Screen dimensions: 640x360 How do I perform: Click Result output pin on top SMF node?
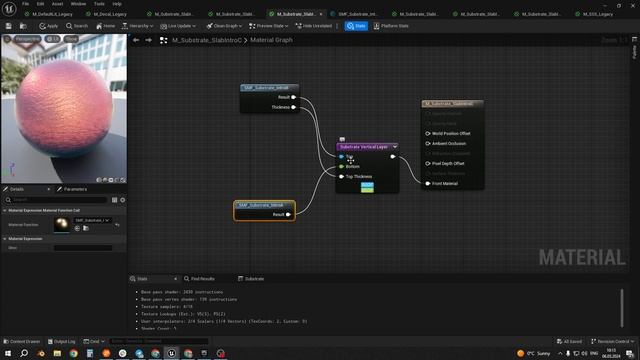point(293,97)
